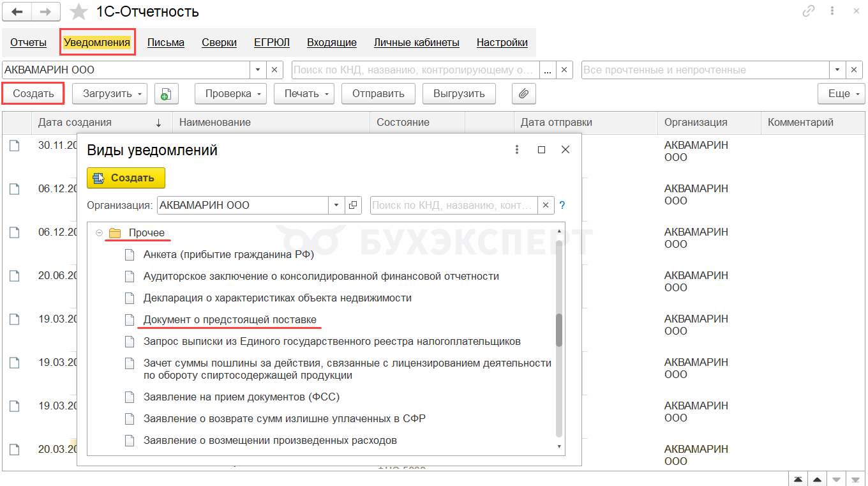Click the icon of the 20.06 table row

(x=14, y=276)
